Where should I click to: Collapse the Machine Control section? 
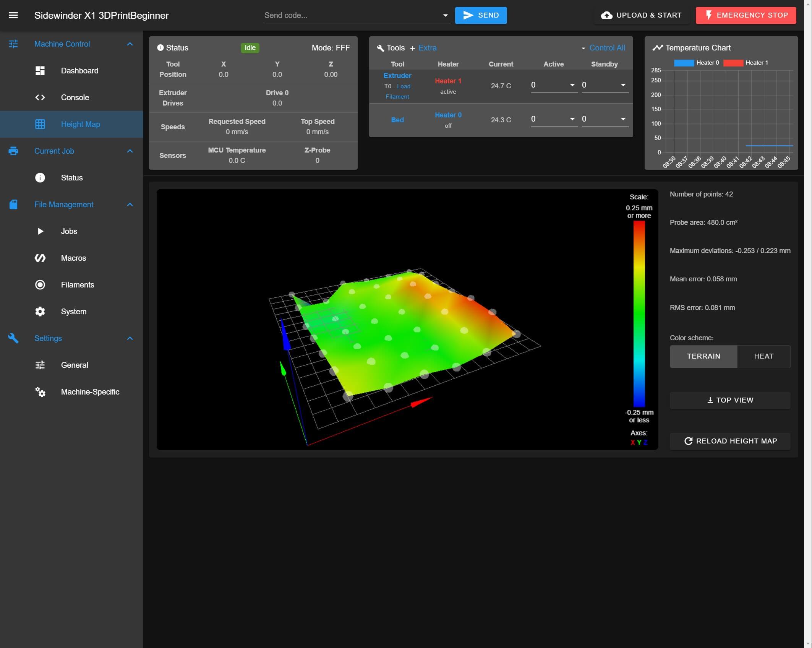click(130, 44)
